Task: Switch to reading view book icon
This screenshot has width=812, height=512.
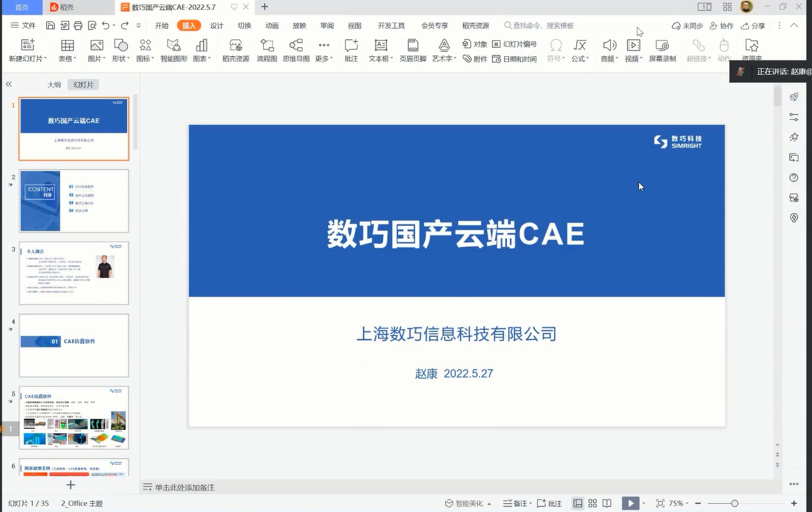Action: click(x=607, y=503)
